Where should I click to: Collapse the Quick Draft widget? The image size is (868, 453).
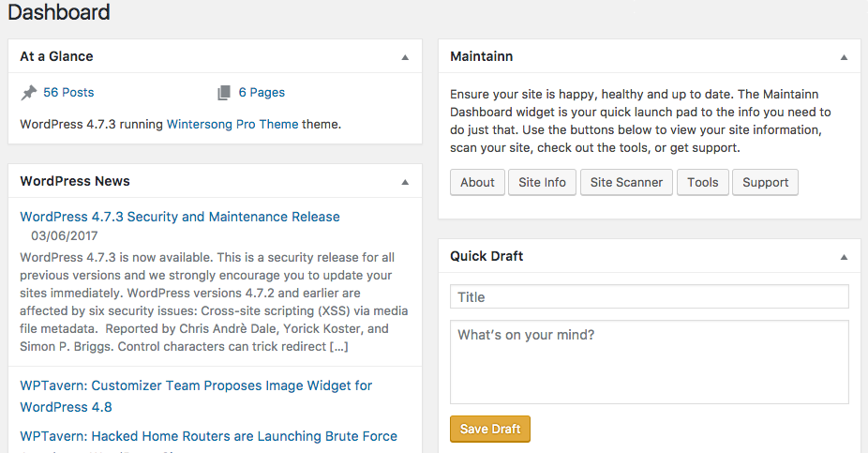point(844,257)
